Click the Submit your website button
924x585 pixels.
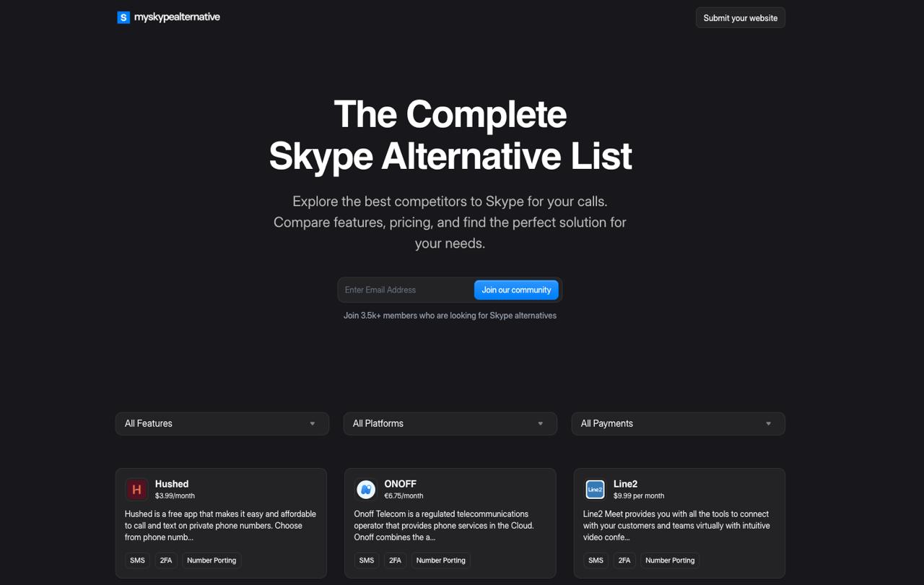point(740,18)
